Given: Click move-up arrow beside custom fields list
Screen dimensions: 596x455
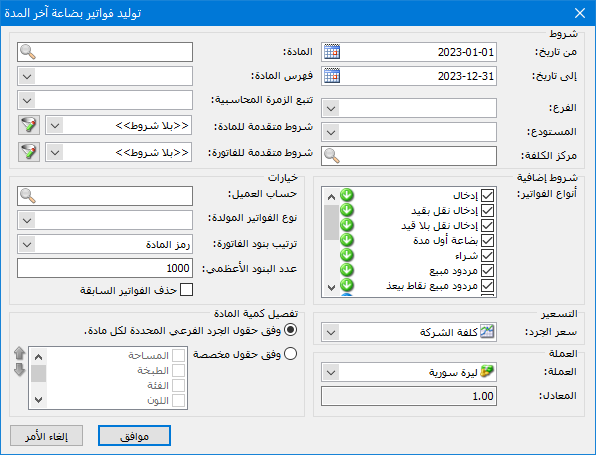Looking at the screenshot, I should (x=19, y=354).
